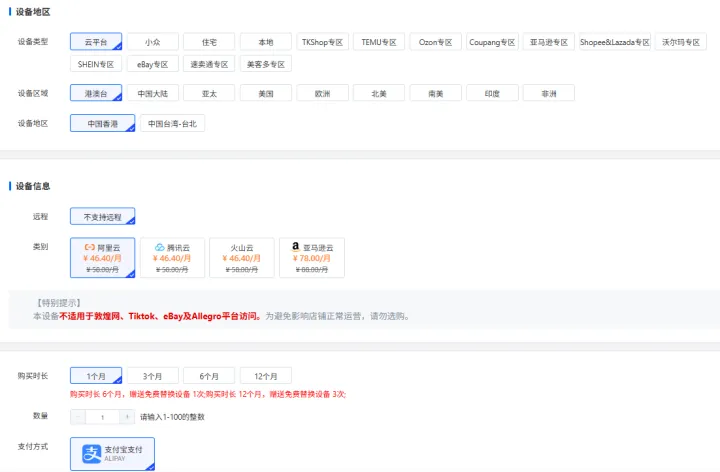Select 中国台湾-台北 location
Image resolution: width=720 pixels, height=472 pixels.
point(172,123)
